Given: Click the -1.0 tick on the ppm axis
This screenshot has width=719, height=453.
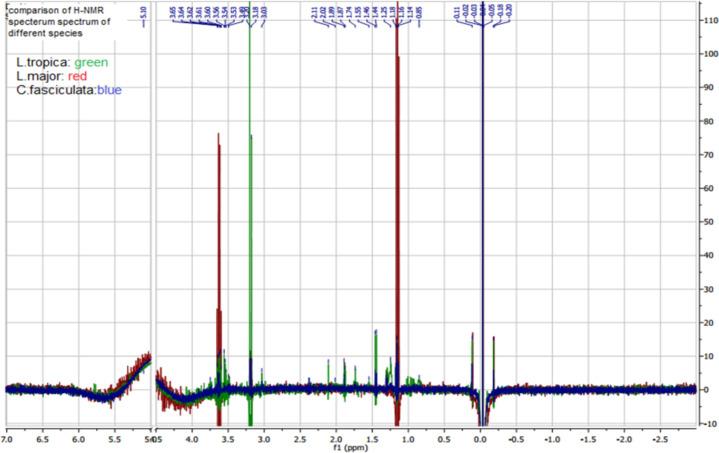Looking at the screenshot, I should click(552, 439).
